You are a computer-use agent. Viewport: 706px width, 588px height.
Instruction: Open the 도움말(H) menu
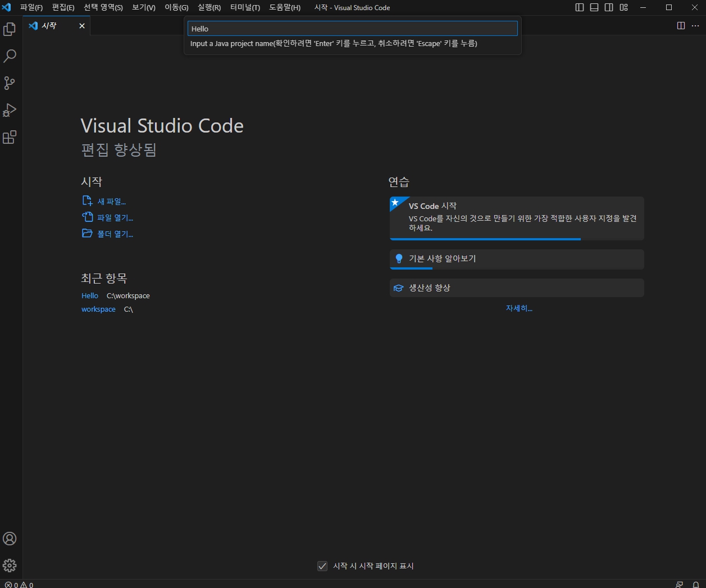tap(285, 7)
